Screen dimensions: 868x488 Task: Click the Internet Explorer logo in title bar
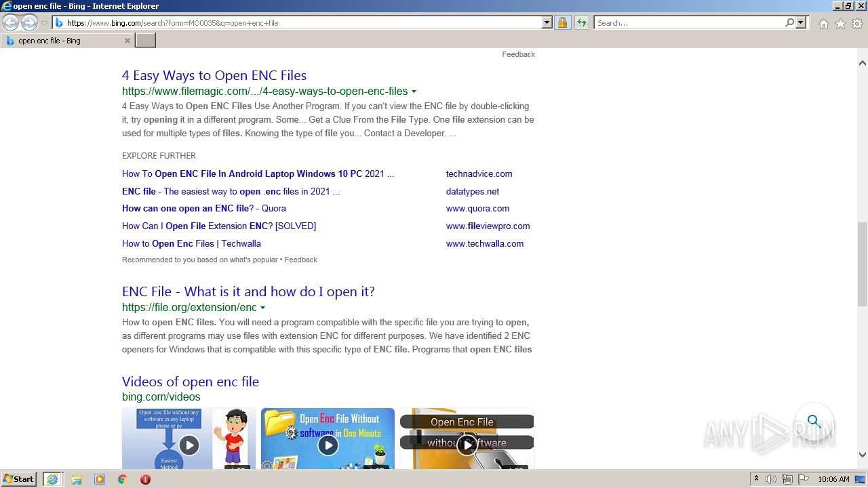(7, 6)
